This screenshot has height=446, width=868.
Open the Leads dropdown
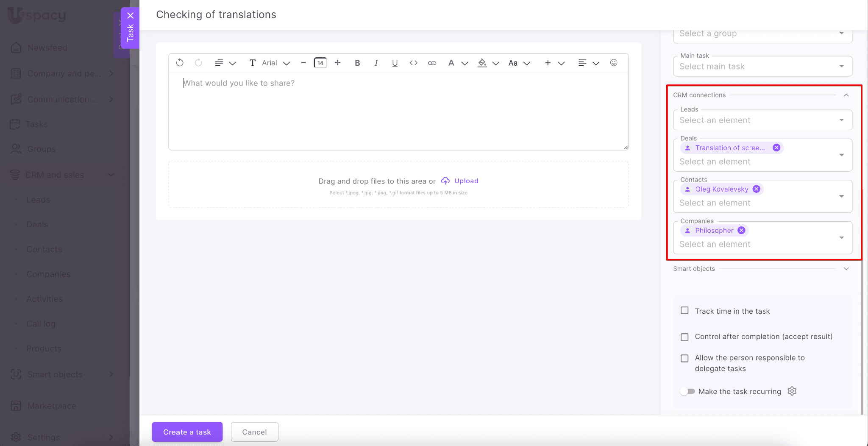pyautogui.click(x=762, y=120)
